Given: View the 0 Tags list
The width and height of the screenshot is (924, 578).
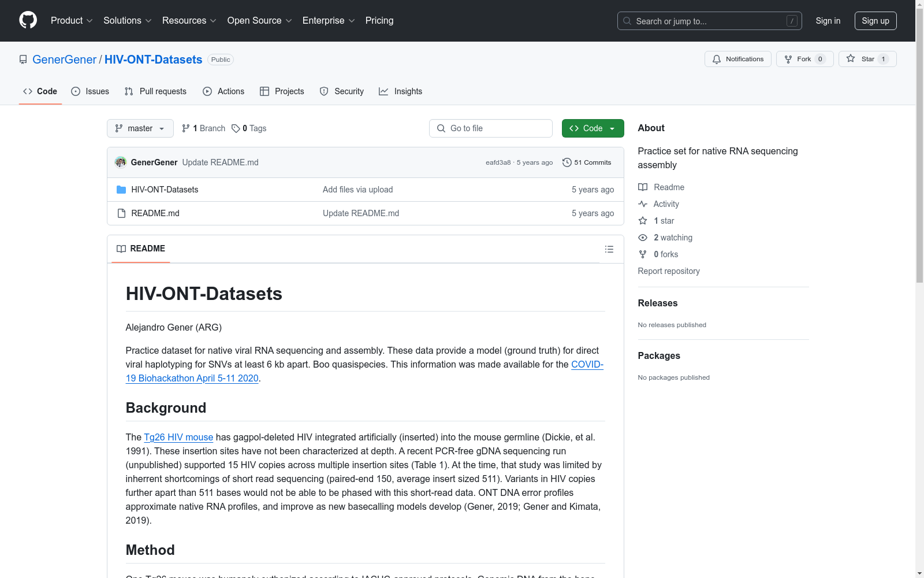Looking at the screenshot, I should [249, 128].
